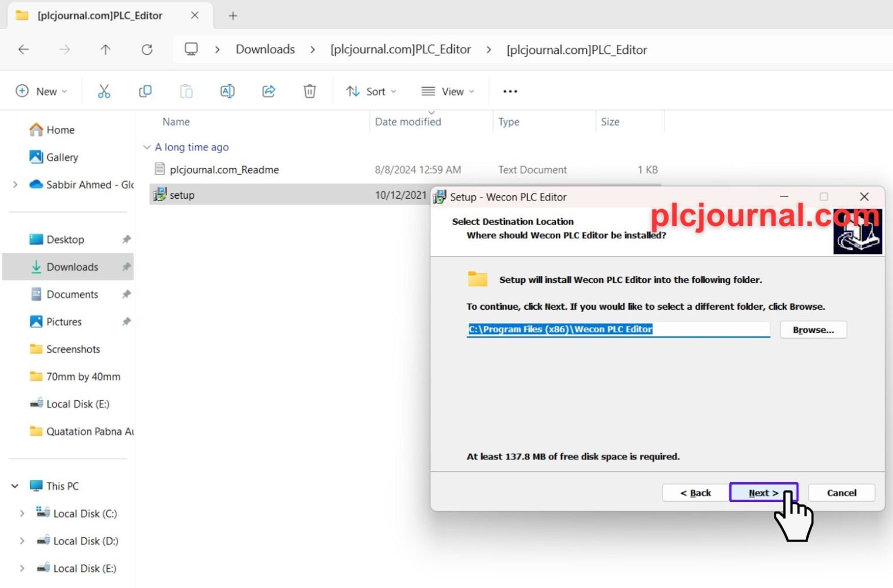The width and height of the screenshot is (893, 588).
Task: Delete the selected file using toolbar icon
Action: point(309,91)
